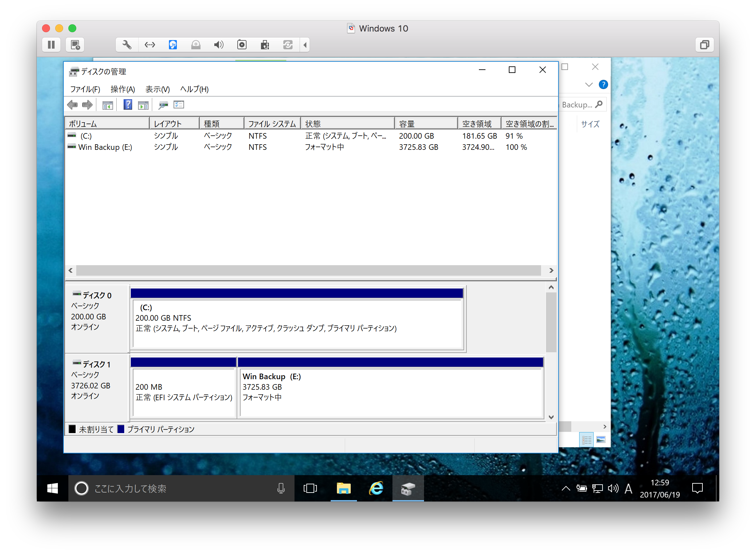Open File Explorer from the taskbar
This screenshot has width=756, height=554.
(x=343, y=488)
